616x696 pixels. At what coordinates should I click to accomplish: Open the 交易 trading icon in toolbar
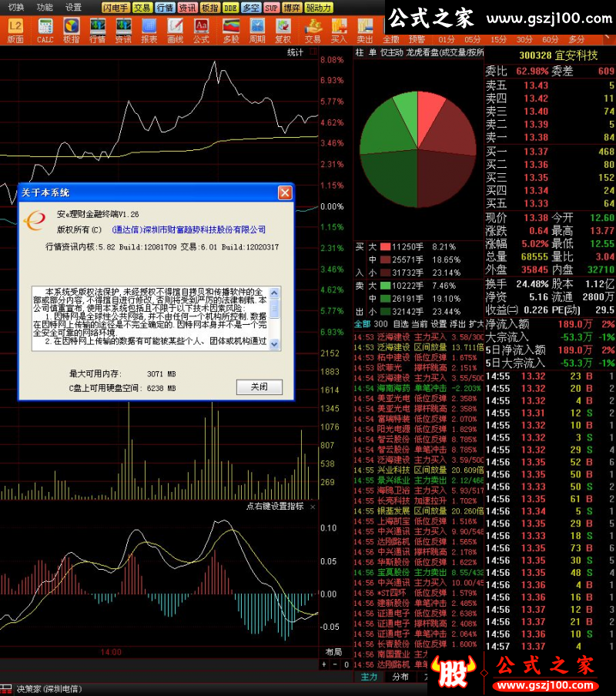313,31
